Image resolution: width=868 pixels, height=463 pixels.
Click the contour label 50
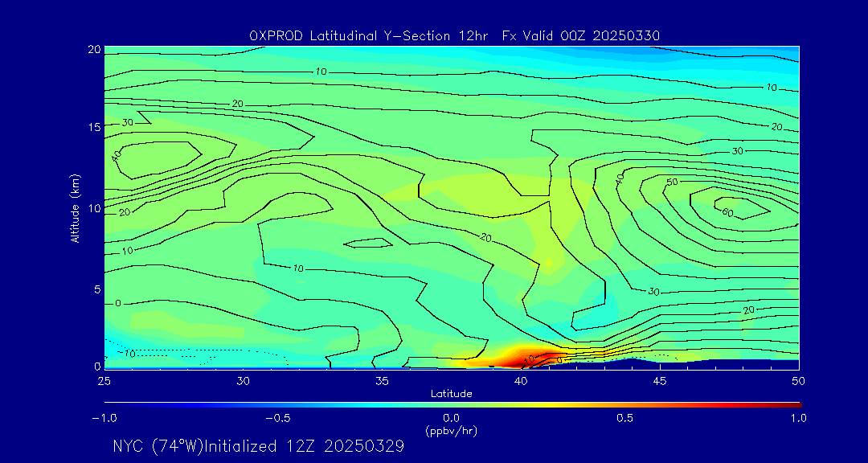coord(673,182)
